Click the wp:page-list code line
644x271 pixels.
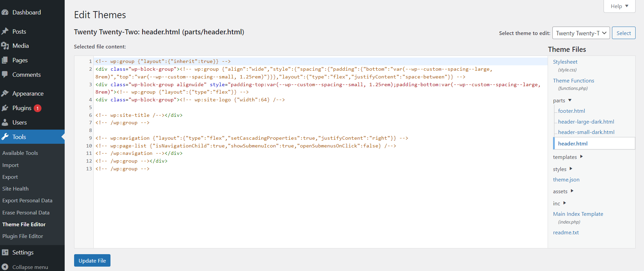[246, 146]
